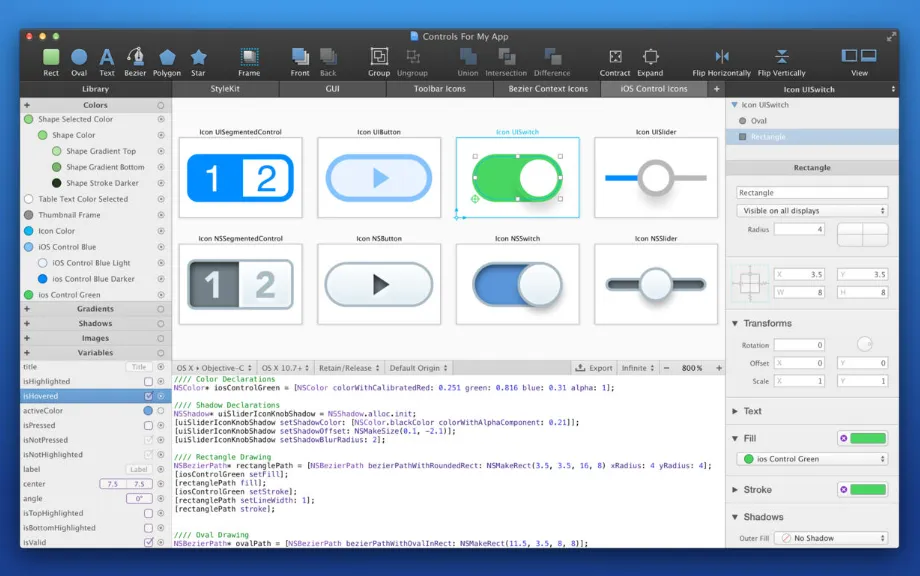This screenshot has height=576, width=920.
Task: Add a new shadow with plus icon
Action: click(27, 323)
